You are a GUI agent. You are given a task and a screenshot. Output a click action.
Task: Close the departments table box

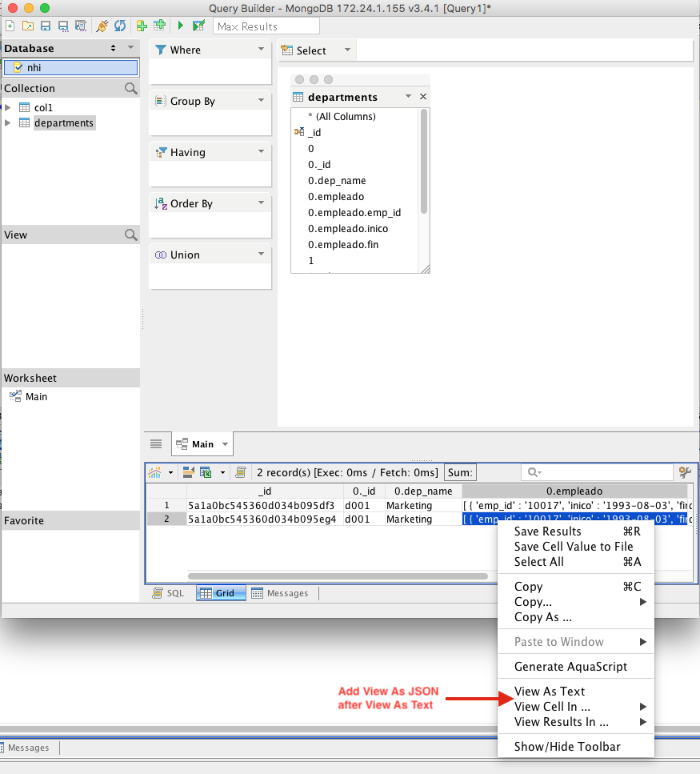[422, 97]
